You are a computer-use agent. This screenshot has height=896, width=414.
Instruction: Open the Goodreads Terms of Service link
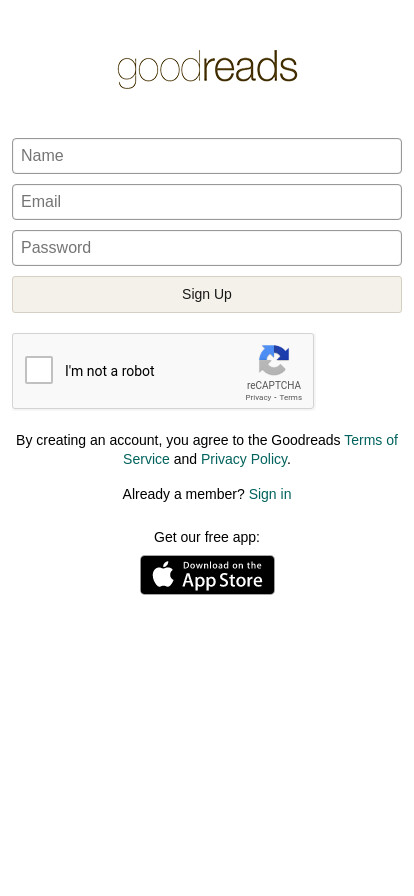pyautogui.click(x=371, y=441)
